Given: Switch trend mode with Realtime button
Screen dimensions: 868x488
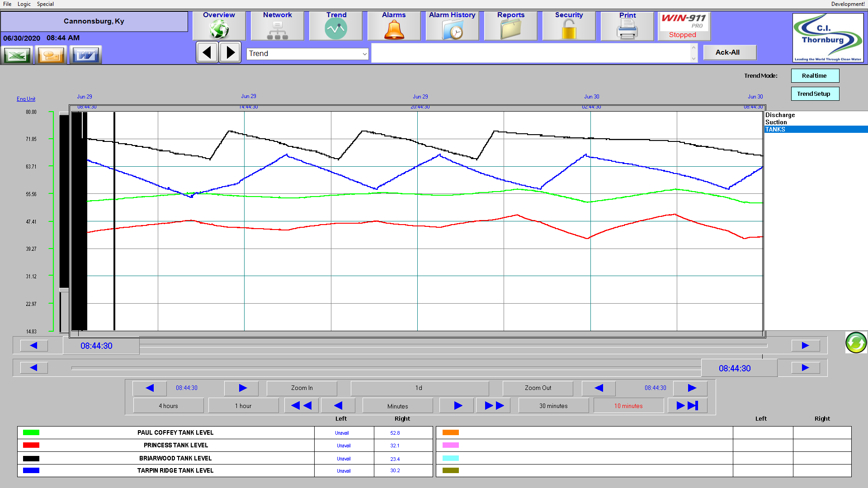Looking at the screenshot, I should pos(815,76).
